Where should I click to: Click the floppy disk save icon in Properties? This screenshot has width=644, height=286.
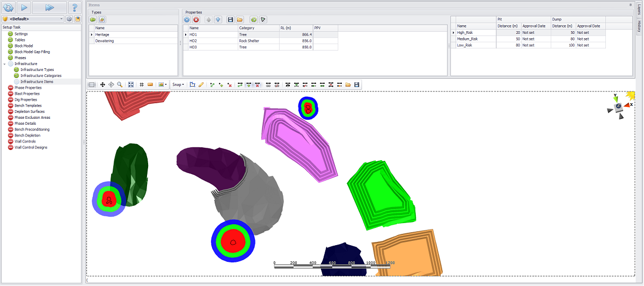click(x=230, y=19)
